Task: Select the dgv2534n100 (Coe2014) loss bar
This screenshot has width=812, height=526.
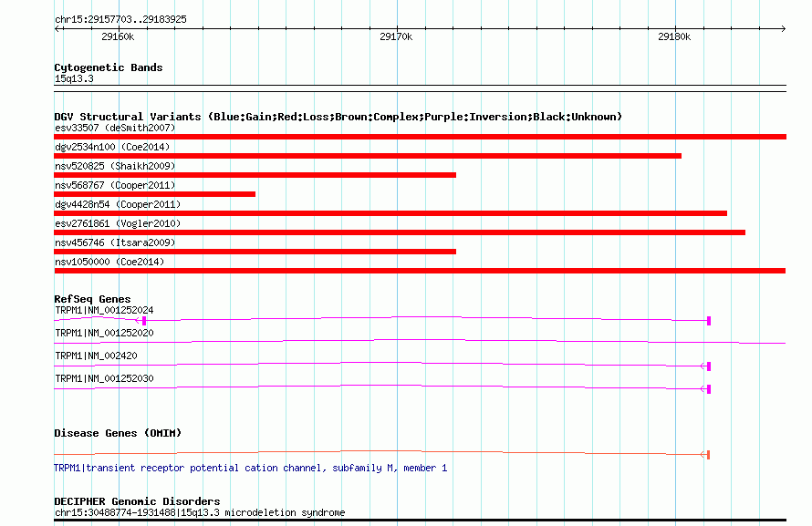Action: [368, 156]
